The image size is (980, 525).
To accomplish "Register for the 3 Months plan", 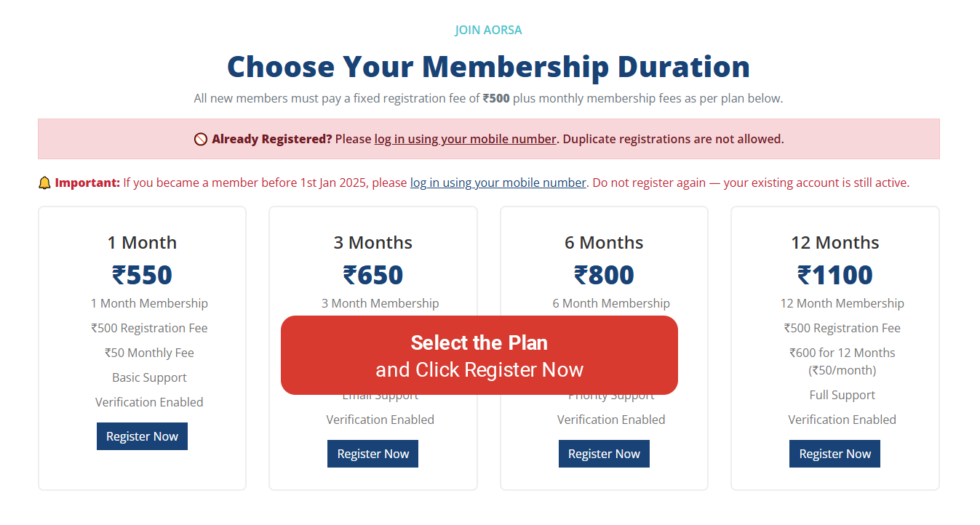I will pyautogui.click(x=373, y=454).
